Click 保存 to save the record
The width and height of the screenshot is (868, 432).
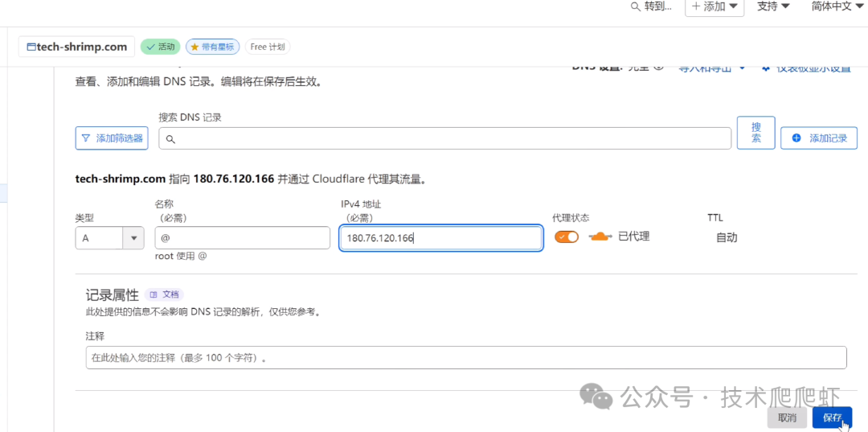(x=832, y=418)
